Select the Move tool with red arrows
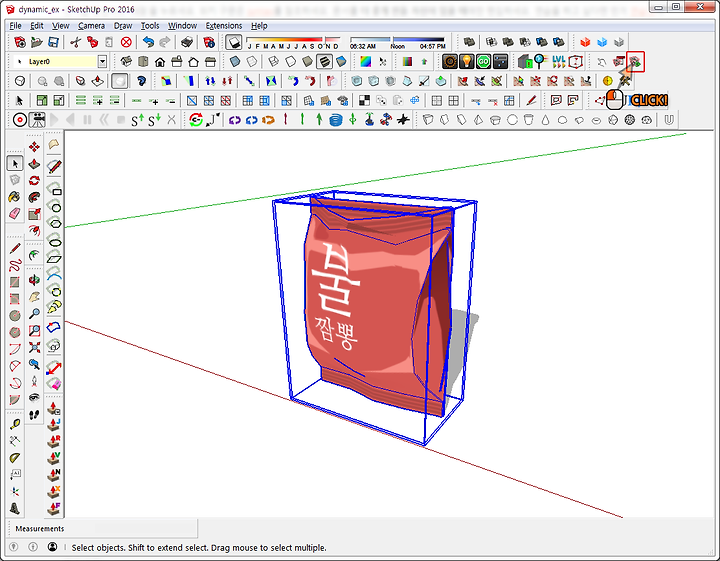This screenshot has width=720, height=561. (x=34, y=147)
